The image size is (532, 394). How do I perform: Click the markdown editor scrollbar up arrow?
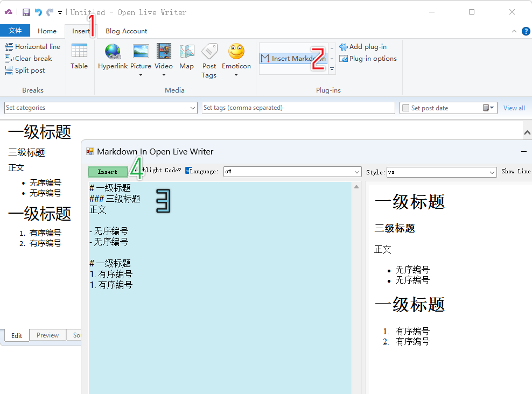point(356,187)
